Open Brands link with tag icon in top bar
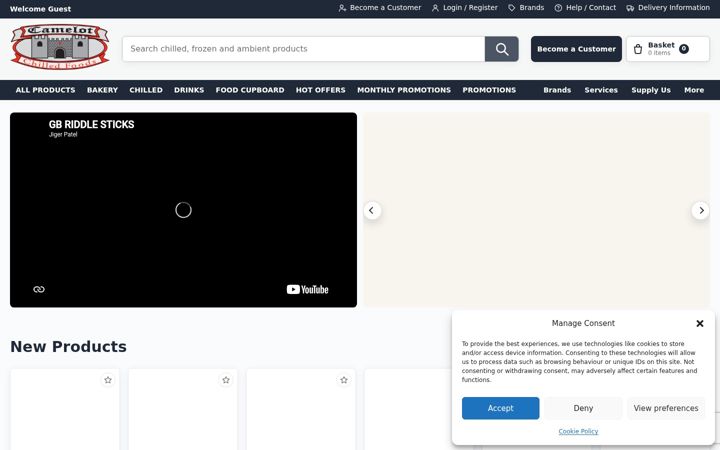Image resolution: width=720 pixels, height=450 pixels. click(x=526, y=8)
